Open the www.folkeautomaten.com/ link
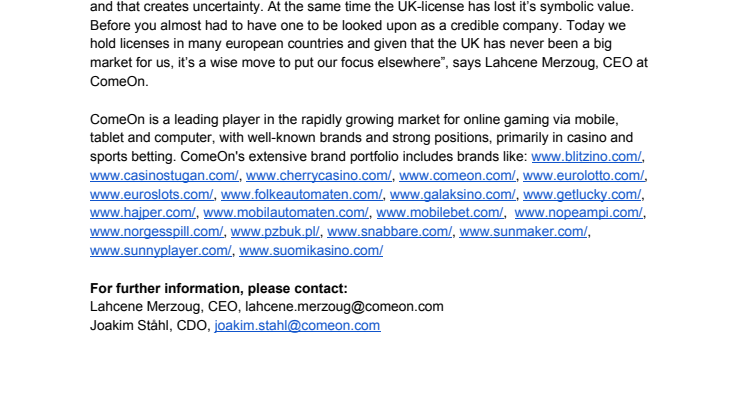Image resolution: width=746 pixels, height=419 pixels. (302, 195)
